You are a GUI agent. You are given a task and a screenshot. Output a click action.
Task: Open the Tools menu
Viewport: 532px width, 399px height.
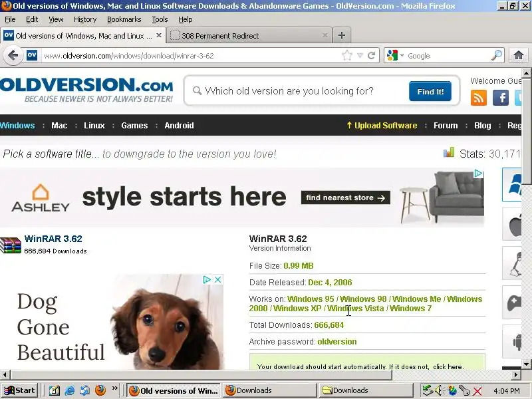click(160, 20)
